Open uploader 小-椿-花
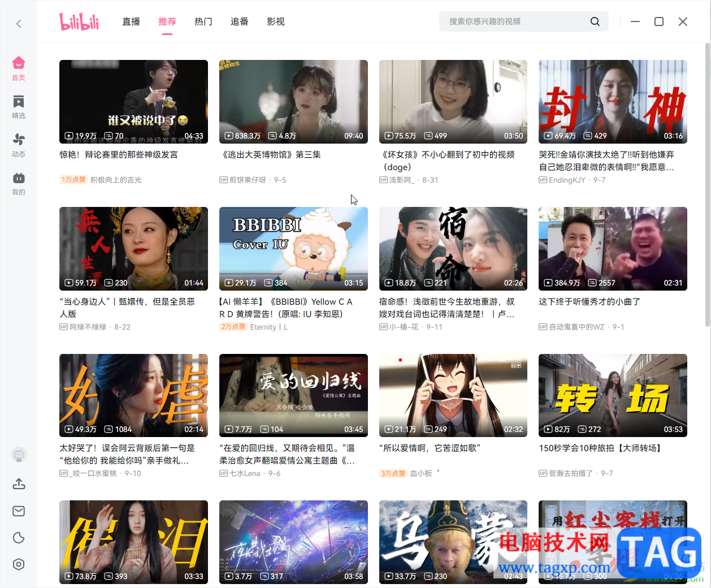 (x=404, y=327)
